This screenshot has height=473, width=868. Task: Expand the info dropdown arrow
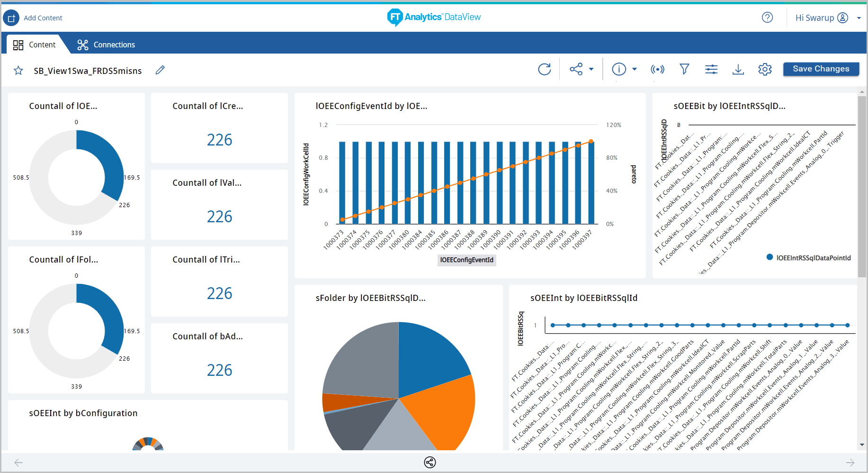point(635,69)
